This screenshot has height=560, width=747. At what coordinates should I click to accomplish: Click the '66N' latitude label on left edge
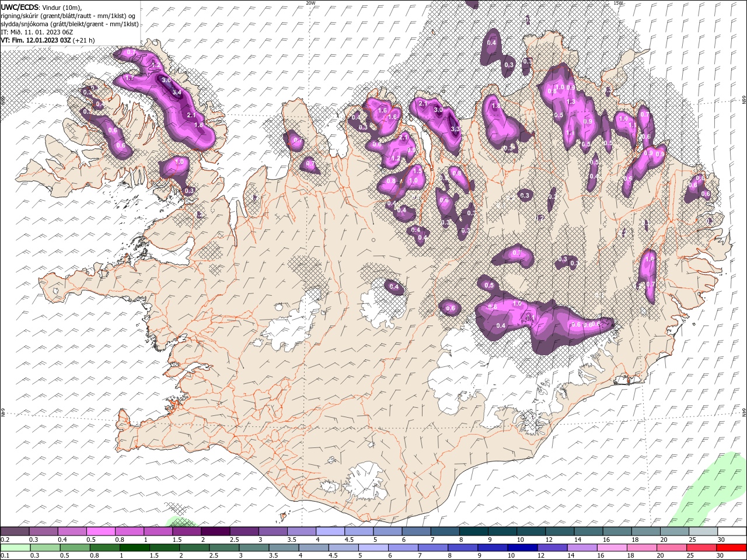[3, 101]
